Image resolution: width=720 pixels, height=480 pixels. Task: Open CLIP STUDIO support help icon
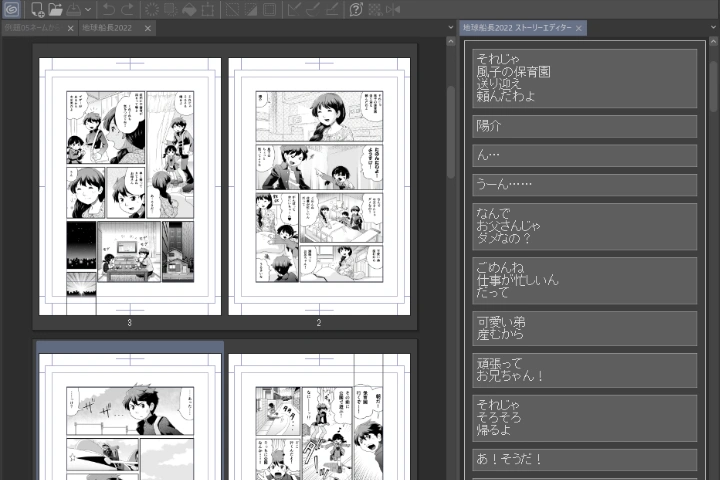click(356, 9)
